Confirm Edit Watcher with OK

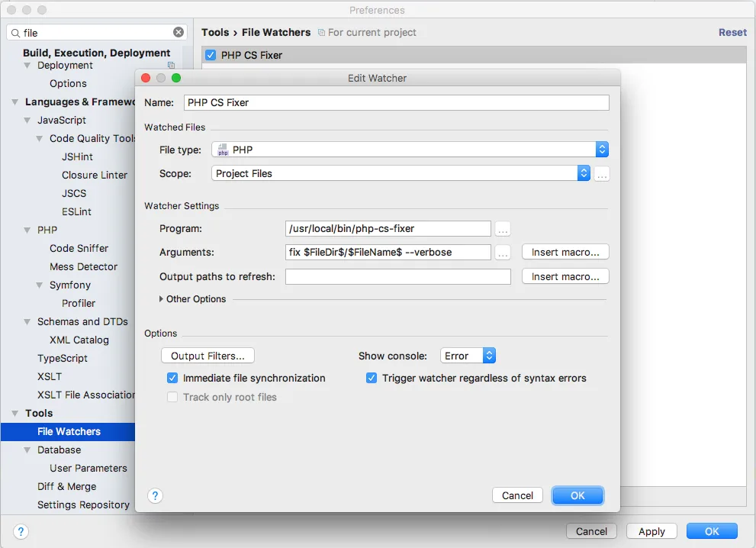click(x=577, y=495)
